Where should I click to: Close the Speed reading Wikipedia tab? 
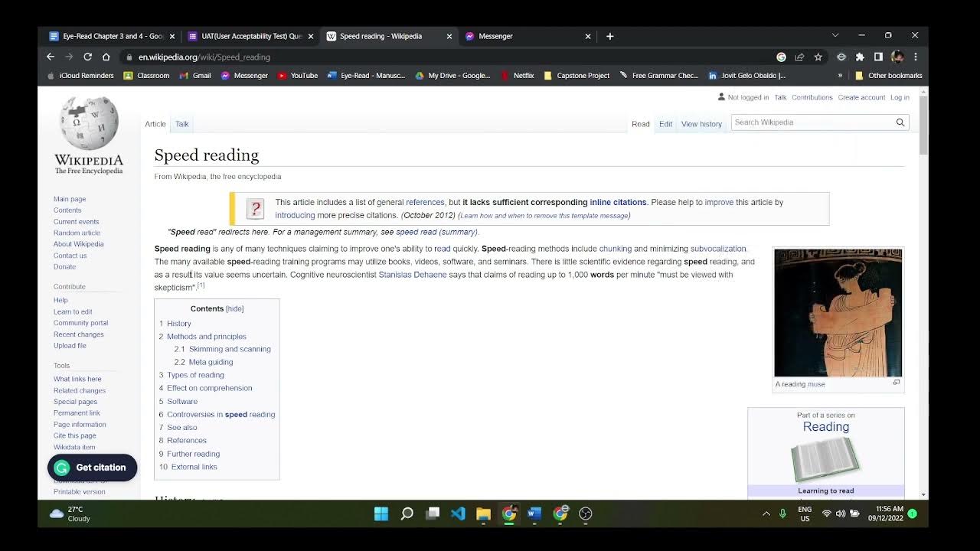pos(449,36)
